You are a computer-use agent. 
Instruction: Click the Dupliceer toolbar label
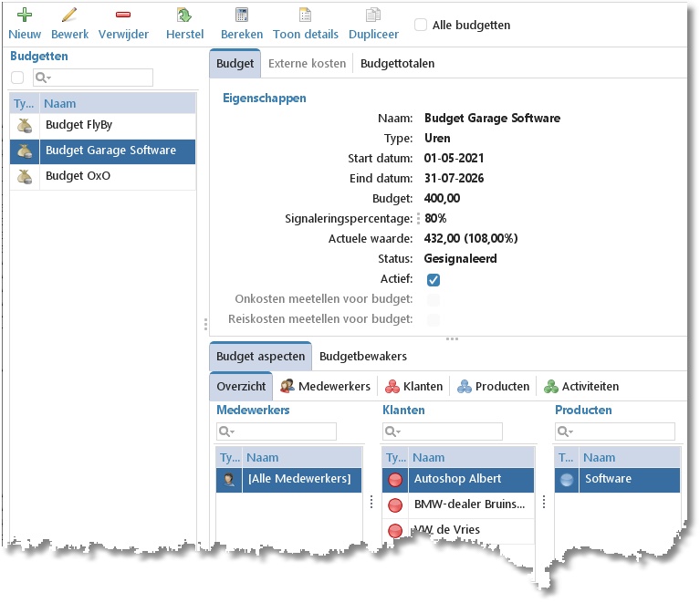(x=373, y=35)
